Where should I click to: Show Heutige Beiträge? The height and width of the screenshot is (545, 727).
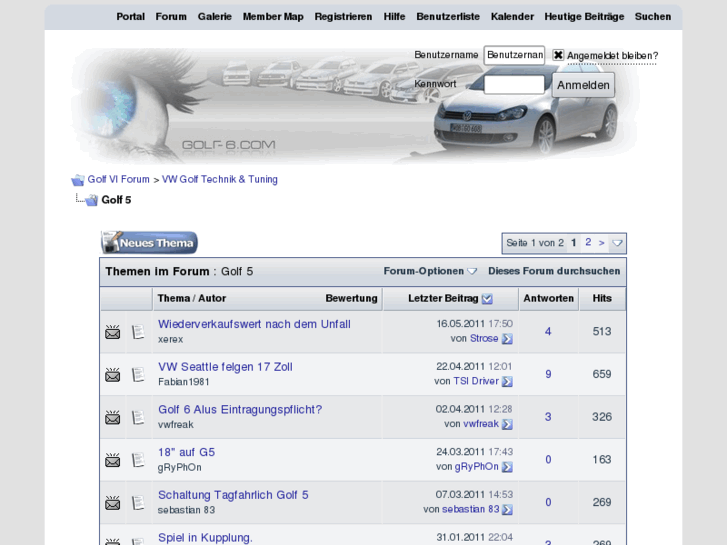[584, 17]
